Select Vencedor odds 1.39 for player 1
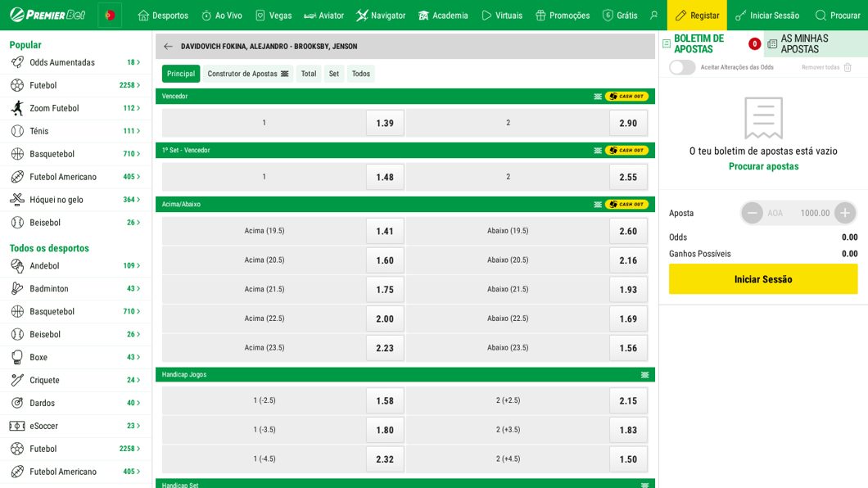The width and height of the screenshot is (868, 488). tap(385, 123)
